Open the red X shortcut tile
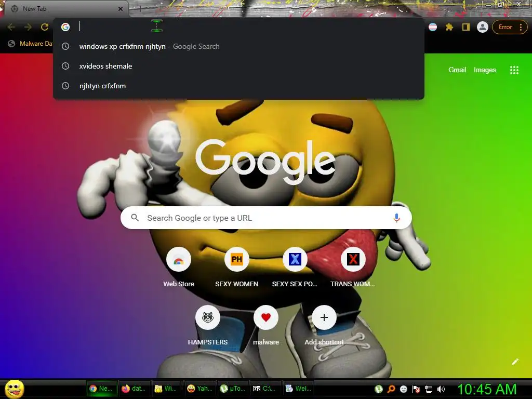532x399 pixels. click(x=353, y=267)
